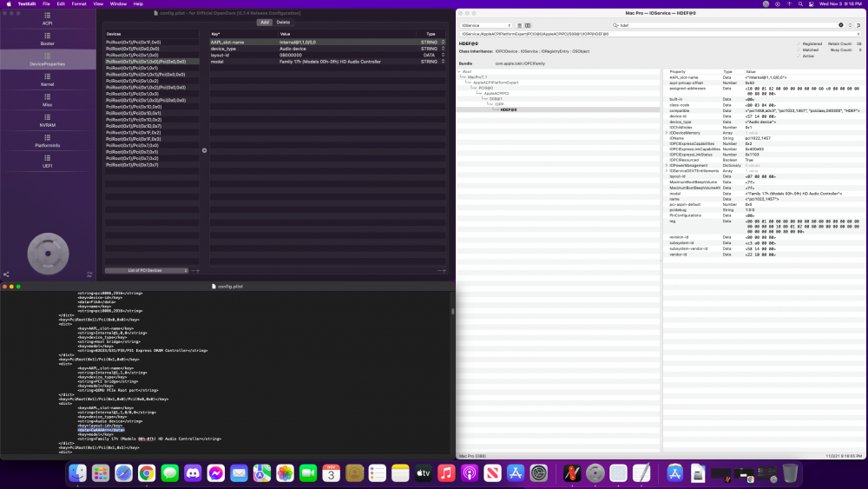This screenshot has height=489, width=868.
Task: Open the UEFI section in sidebar
Action: click(47, 162)
